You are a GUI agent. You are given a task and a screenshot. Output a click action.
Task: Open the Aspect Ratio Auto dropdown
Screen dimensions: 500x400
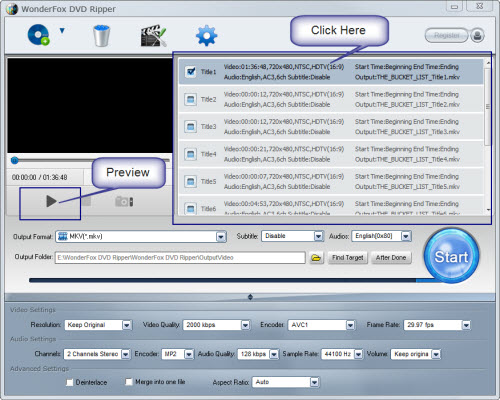click(x=314, y=382)
